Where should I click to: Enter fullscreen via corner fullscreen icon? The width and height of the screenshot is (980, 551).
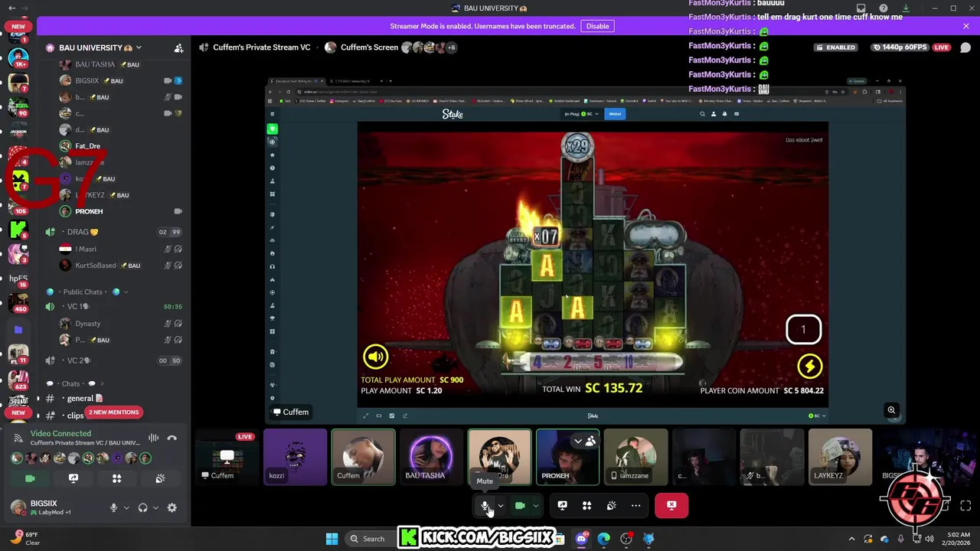(x=965, y=505)
